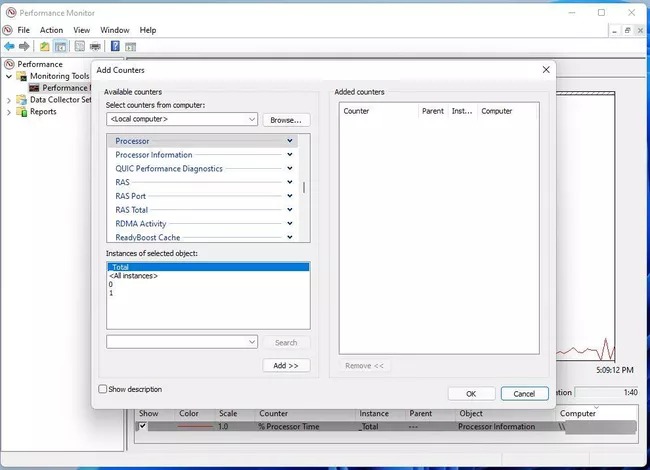Expand the RAS Total counter group

pyautogui.click(x=290, y=210)
